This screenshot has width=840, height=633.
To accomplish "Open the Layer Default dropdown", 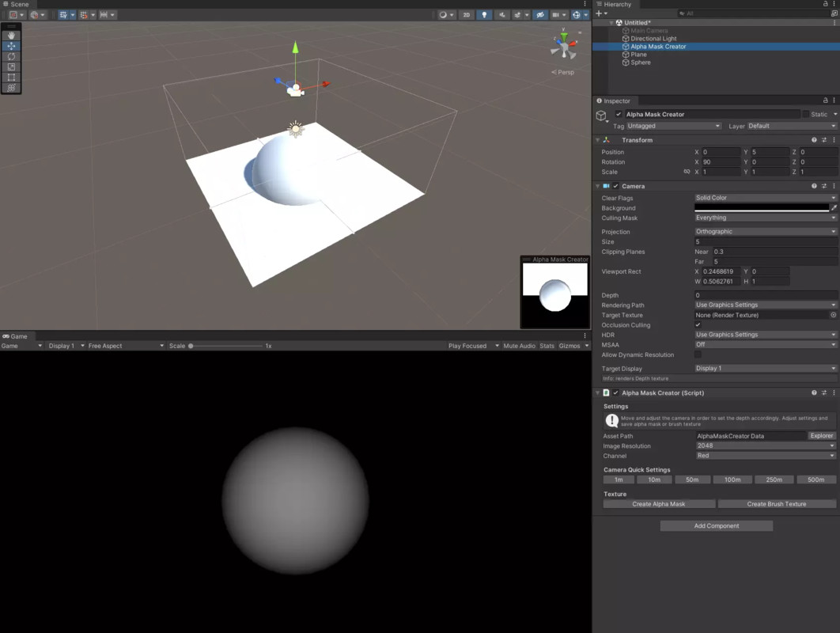I will point(792,126).
